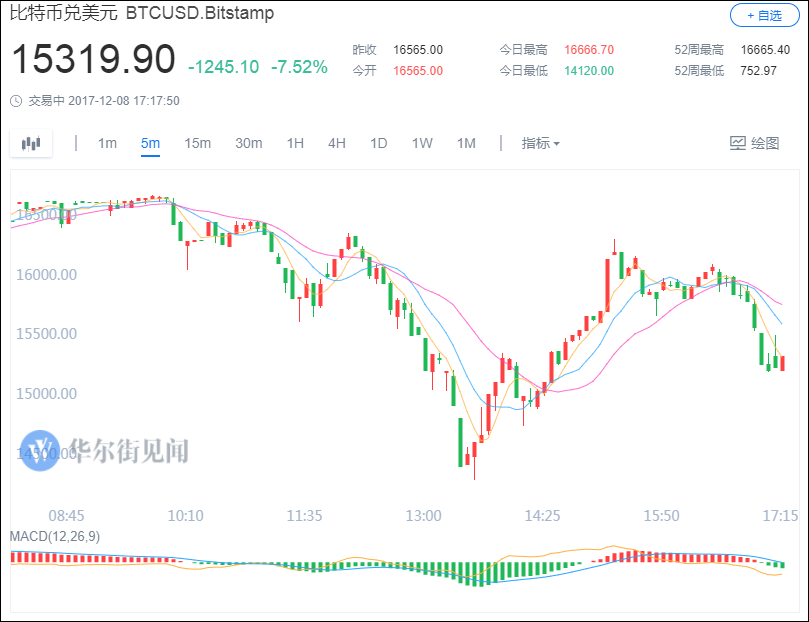Click the BTCUSD.Bitstamp ticker title
Viewport: 809px width, 622px height.
pos(200,14)
